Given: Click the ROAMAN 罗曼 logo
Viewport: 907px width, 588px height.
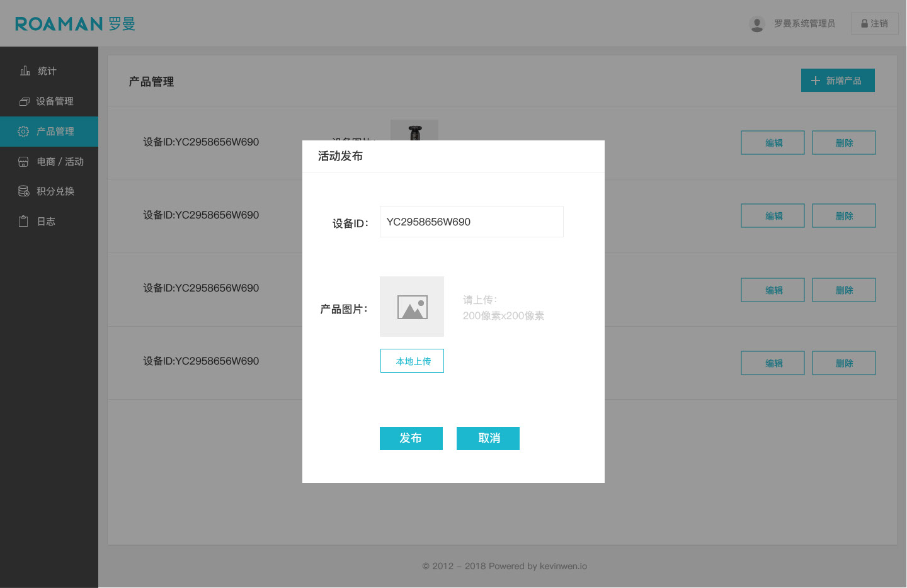Looking at the screenshot, I should coord(75,24).
